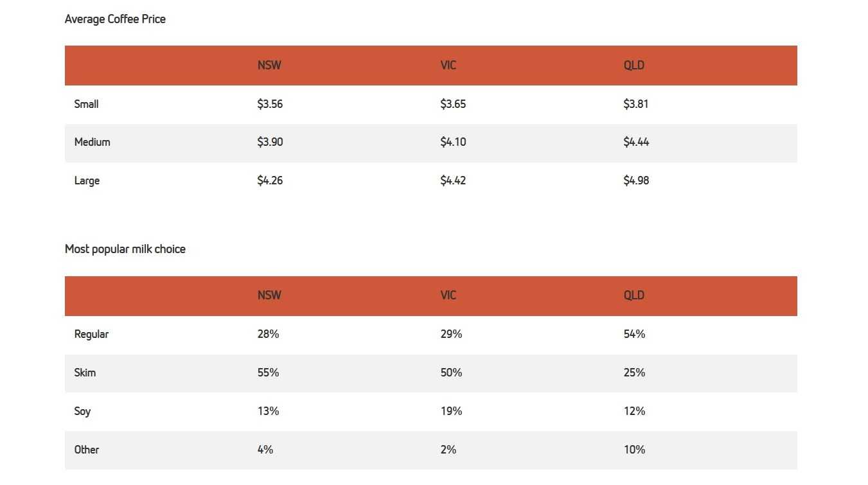The height and width of the screenshot is (485, 868).
Task: Click the Small row label
Action: pyautogui.click(x=87, y=104)
